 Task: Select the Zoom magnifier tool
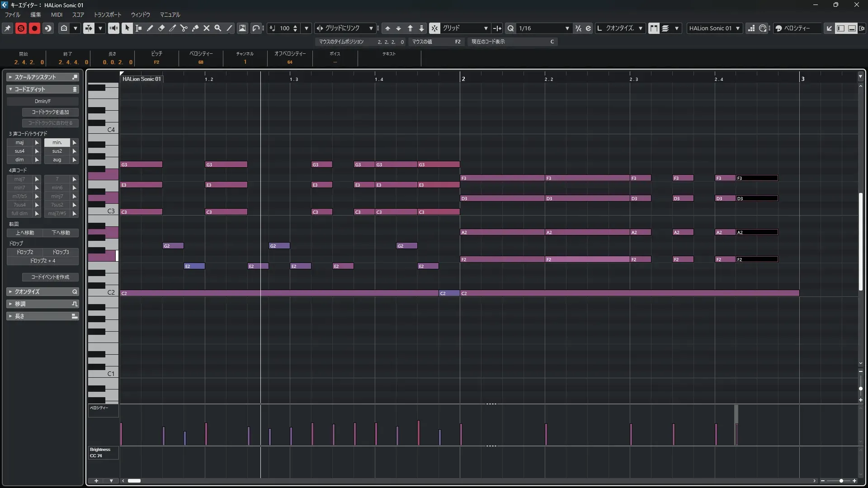click(x=218, y=28)
